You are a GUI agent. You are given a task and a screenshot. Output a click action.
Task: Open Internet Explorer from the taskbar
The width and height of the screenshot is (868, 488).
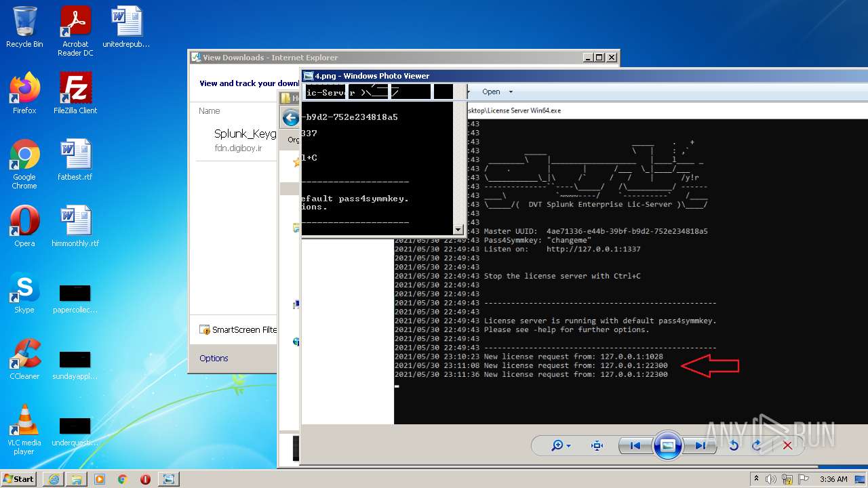pos(54,479)
